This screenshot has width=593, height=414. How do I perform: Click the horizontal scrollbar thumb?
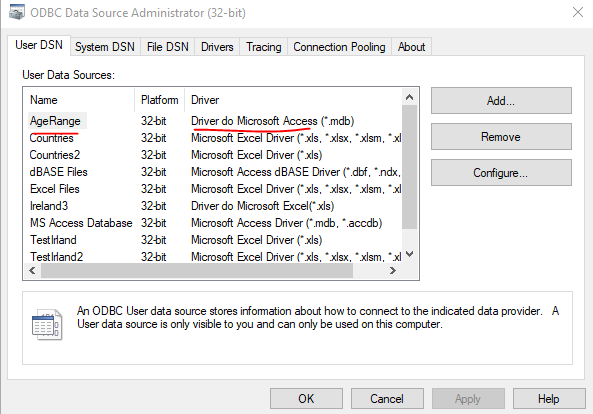[x=197, y=270]
